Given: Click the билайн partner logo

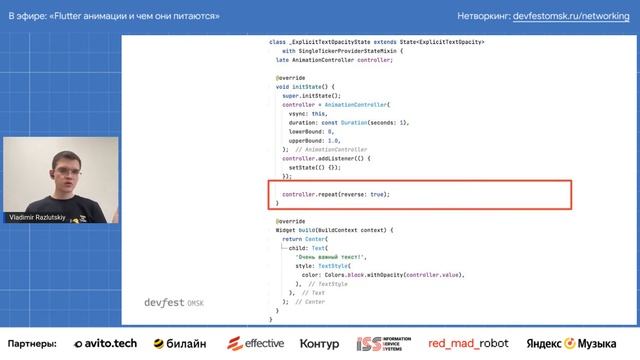Looking at the screenshot, I should tap(180, 344).
